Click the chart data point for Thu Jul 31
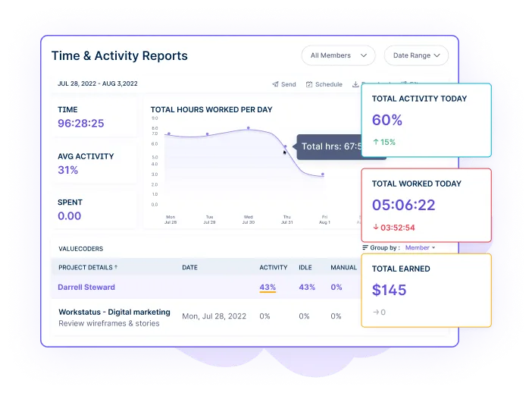 point(286,146)
